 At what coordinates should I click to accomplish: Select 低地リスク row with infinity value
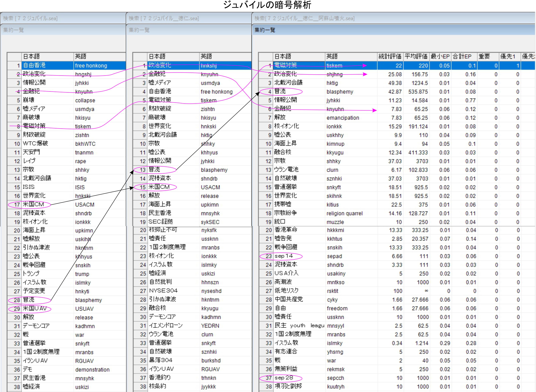(x=287, y=291)
